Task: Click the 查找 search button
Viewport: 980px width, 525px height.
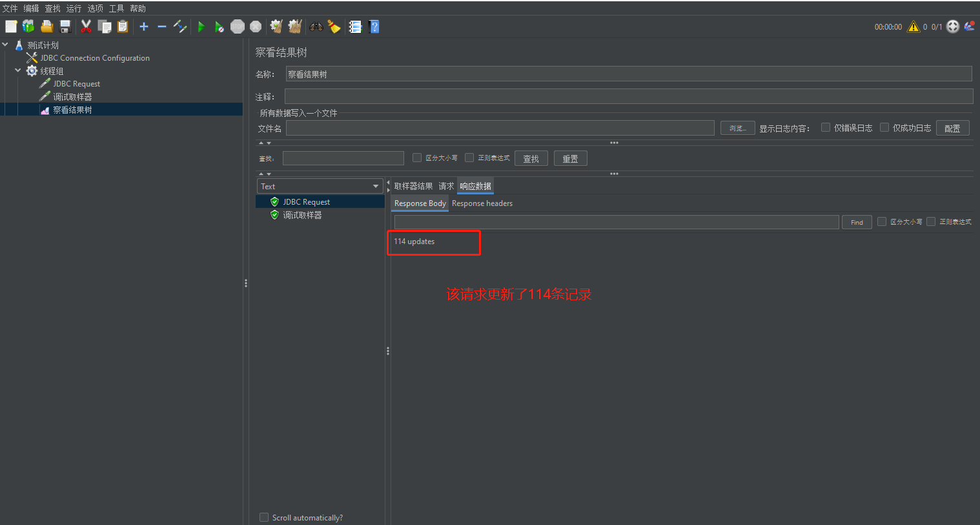Action: coord(531,158)
